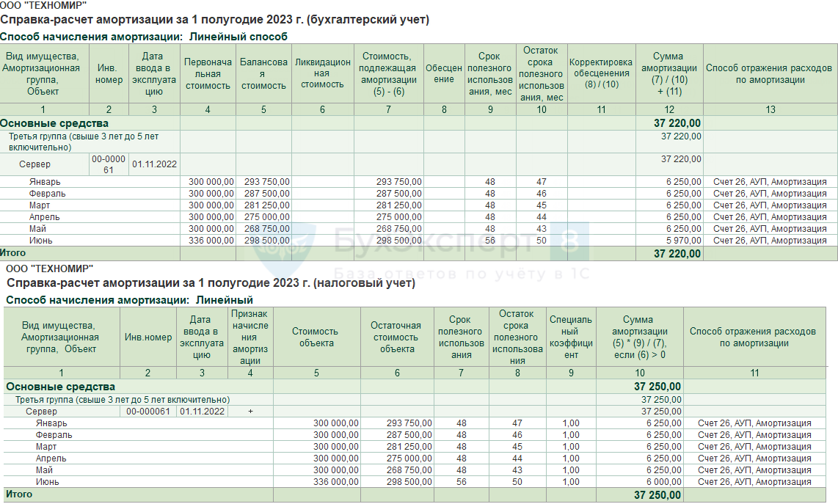This screenshot has height=504, width=838.
Task: Click the 'Специальный коэффициент' column header
Action: point(570,337)
